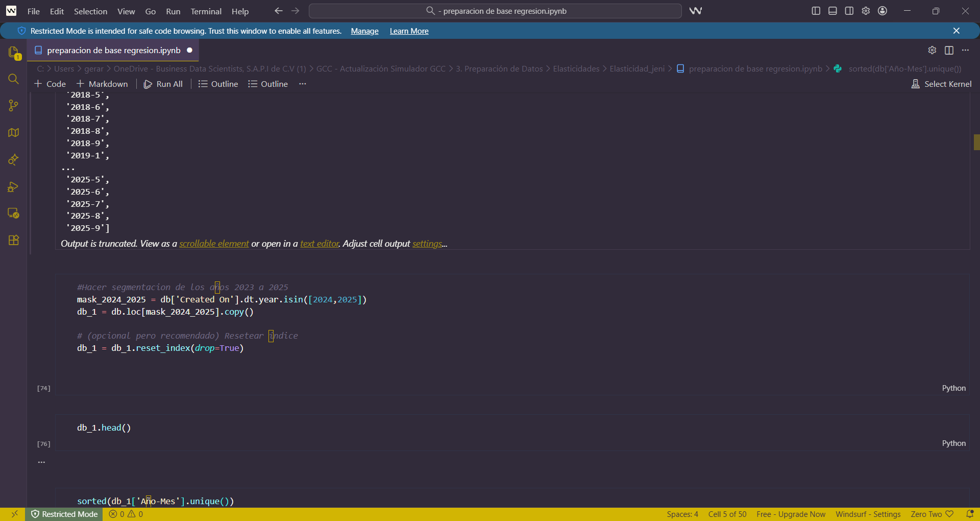Toggle the primary side bar layout button
This screenshot has height=521, width=980.
(816, 11)
